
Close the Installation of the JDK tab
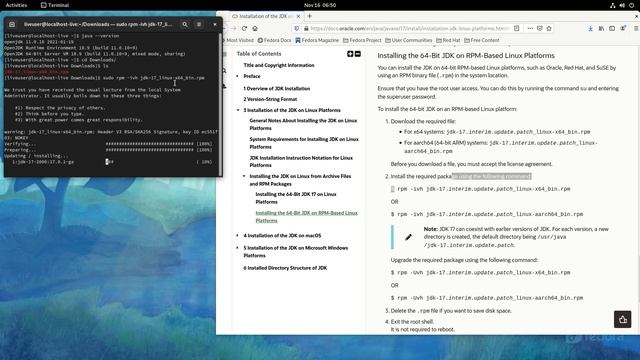[x=298, y=16]
